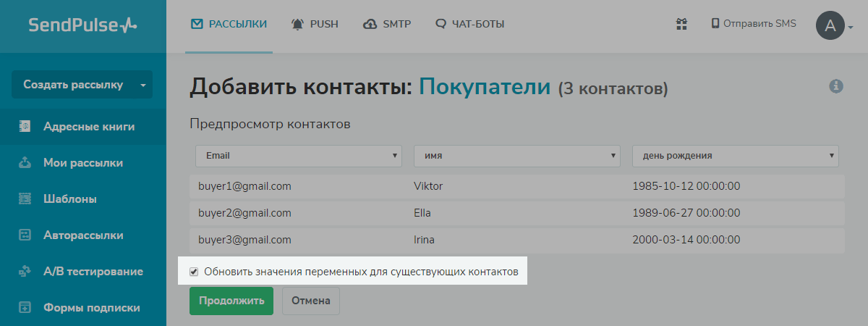Click the Address books sidebar icon
The width and height of the screenshot is (868, 326).
[x=25, y=127]
